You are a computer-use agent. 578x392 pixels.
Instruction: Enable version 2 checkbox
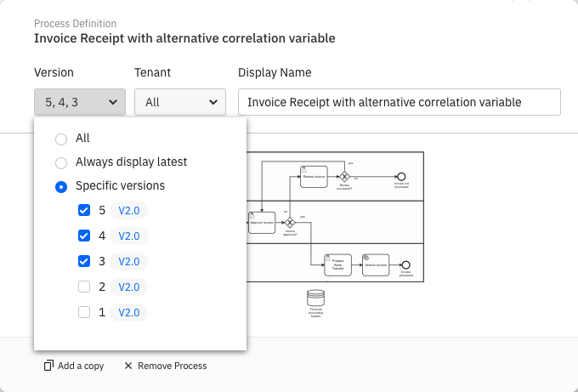(x=84, y=287)
